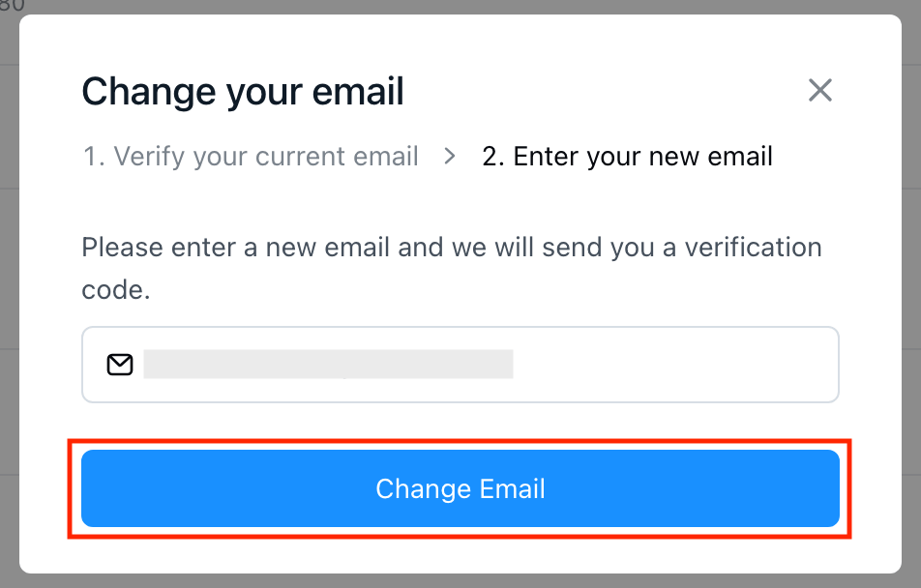Click the Change Email button

coord(460,488)
